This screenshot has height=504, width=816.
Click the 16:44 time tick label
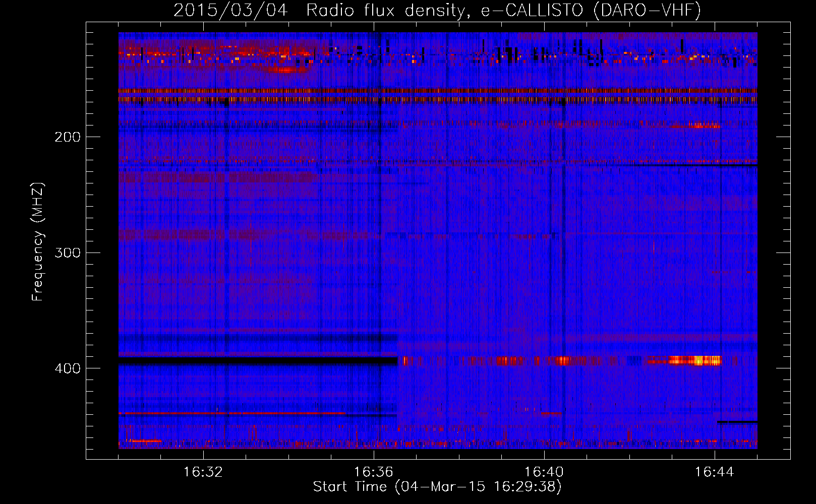[714, 472]
